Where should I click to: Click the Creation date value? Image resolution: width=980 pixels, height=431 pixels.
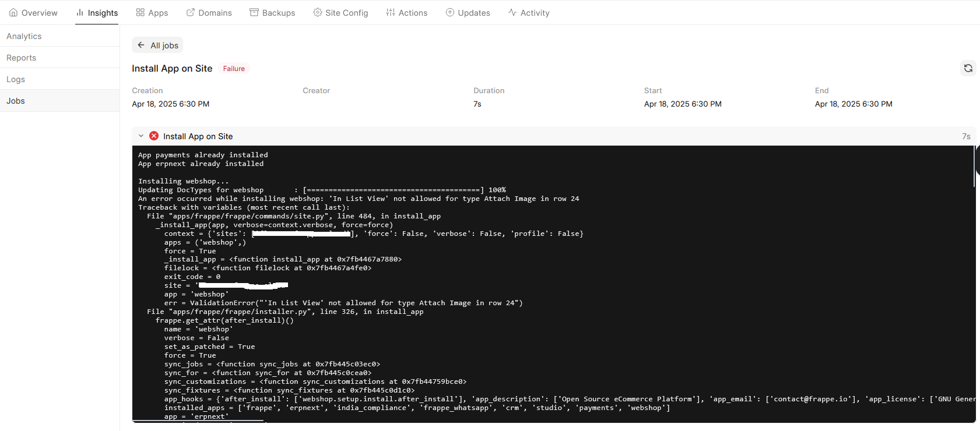(x=170, y=104)
